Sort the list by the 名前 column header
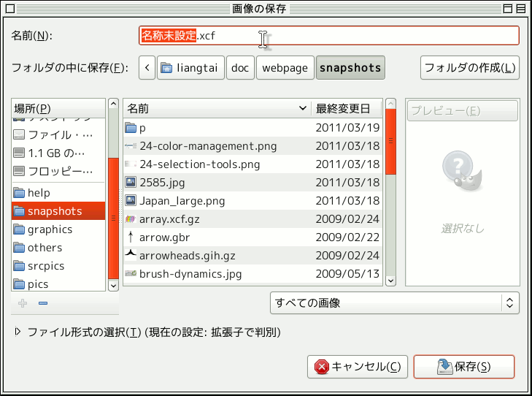The width and height of the screenshot is (532, 396). [x=216, y=108]
